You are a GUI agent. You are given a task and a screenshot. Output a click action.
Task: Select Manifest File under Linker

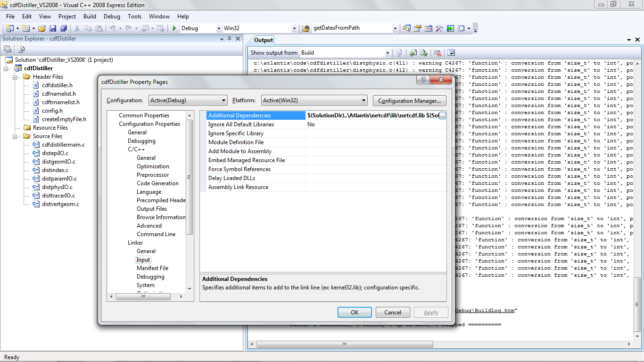[x=152, y=268]
